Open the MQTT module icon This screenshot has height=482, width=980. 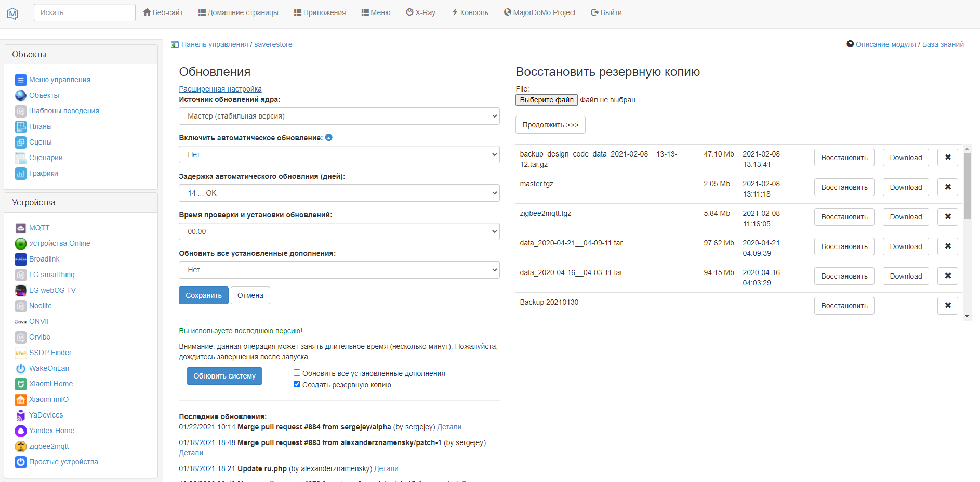[20, 228]
